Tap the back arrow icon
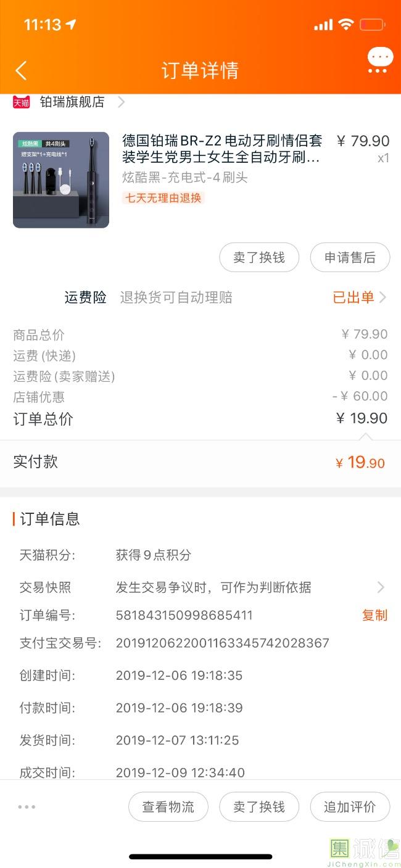 point(21,70)
